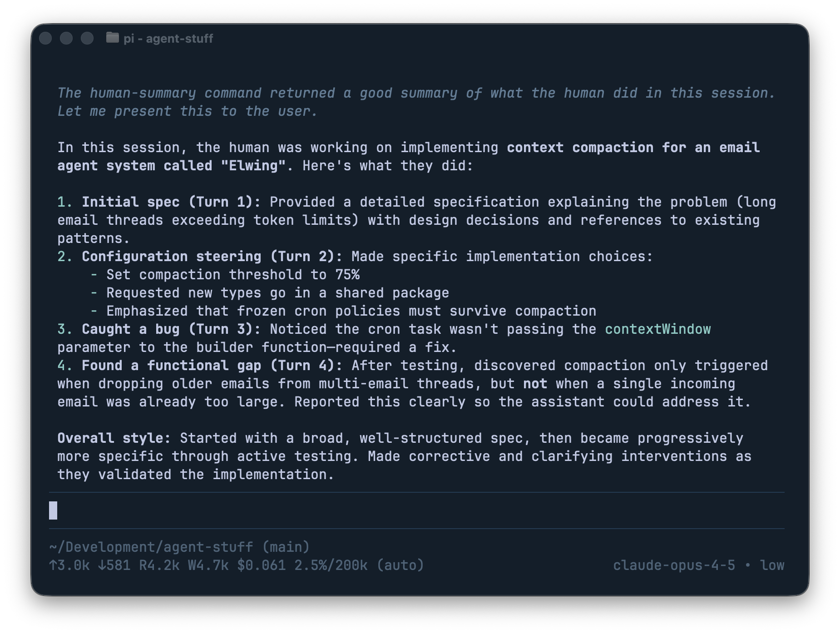The height and width of the screenshot is (634, 840).
Task: Click the ~/Development/agent-stuff path in the footer
Action: point(151,547)
